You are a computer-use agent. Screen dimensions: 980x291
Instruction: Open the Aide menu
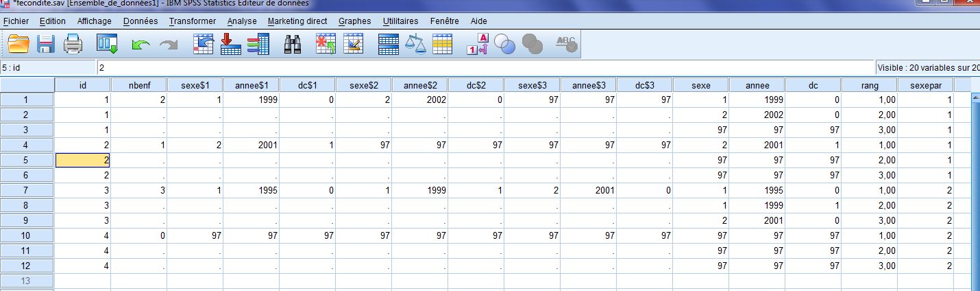[x=479, y=21]
